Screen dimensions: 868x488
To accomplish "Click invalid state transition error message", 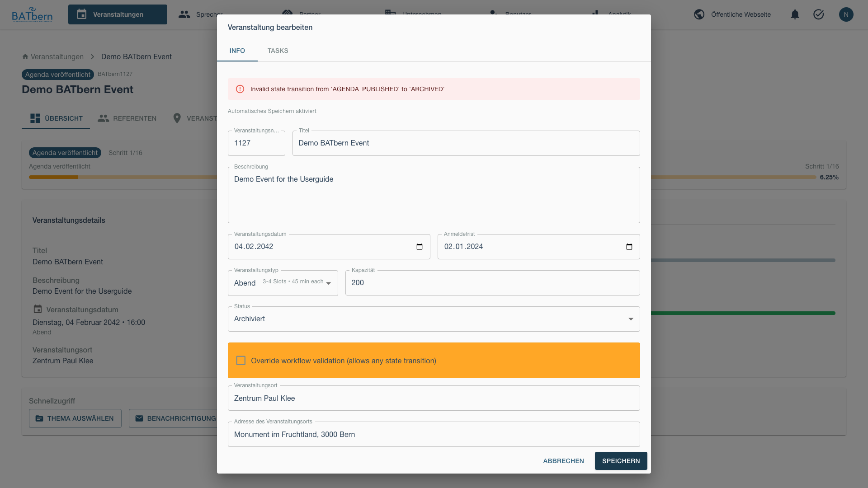I will click(x=347, y=89).
